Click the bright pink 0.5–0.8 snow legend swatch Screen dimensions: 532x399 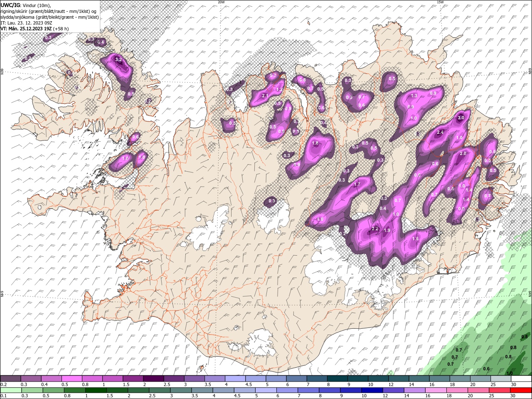(72, 379)
